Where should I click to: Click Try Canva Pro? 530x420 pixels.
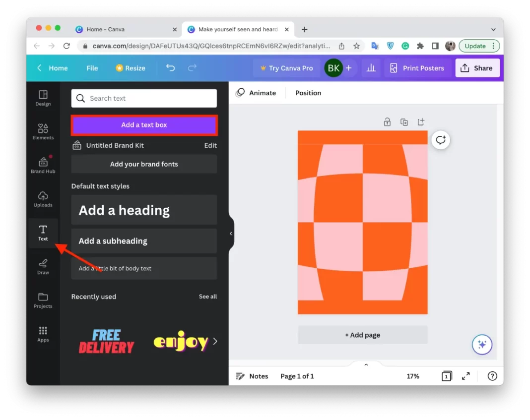click(x=287, y=68)
